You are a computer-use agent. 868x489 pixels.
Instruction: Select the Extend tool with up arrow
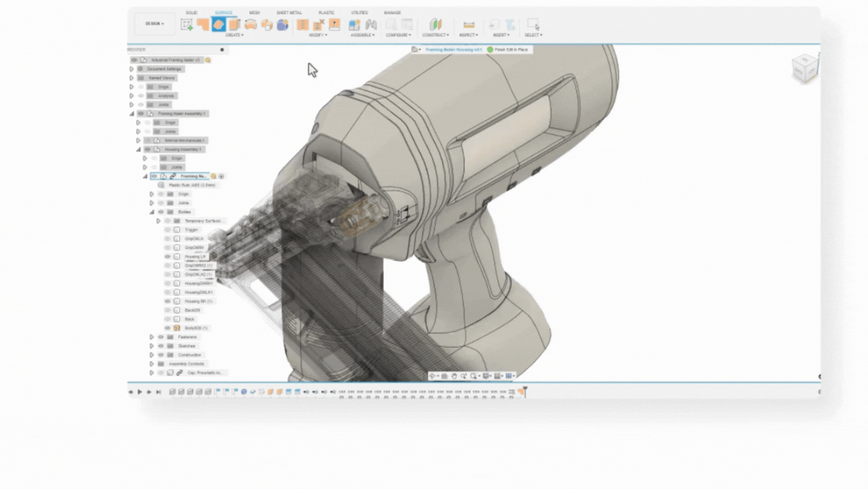pos(334,25)
